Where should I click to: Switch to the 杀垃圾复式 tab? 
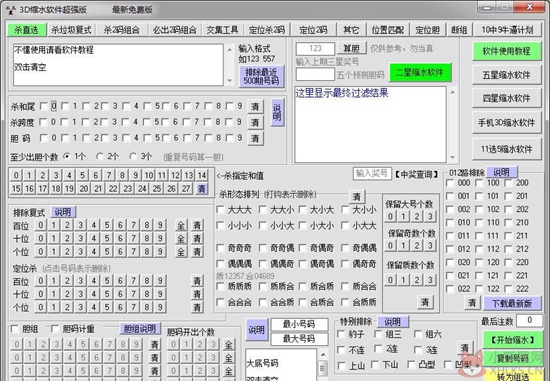71,30
